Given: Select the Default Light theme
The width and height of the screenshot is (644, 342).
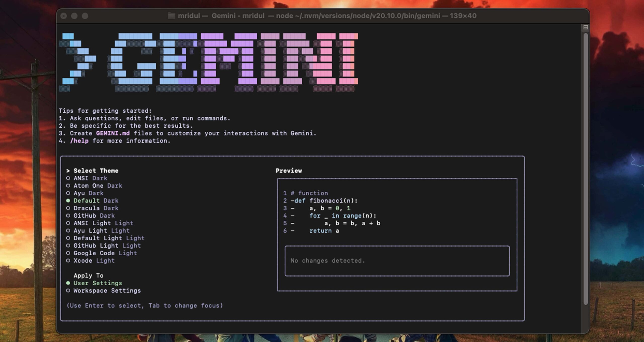Looking at the screenshot, I should [x=105, y=238].
